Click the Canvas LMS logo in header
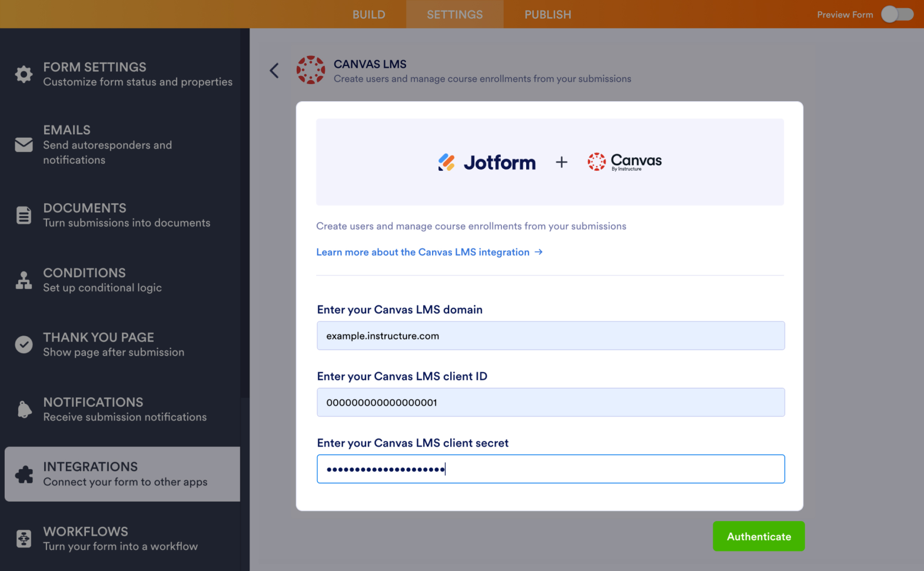 pyautogui.click(x=311, y=70)
